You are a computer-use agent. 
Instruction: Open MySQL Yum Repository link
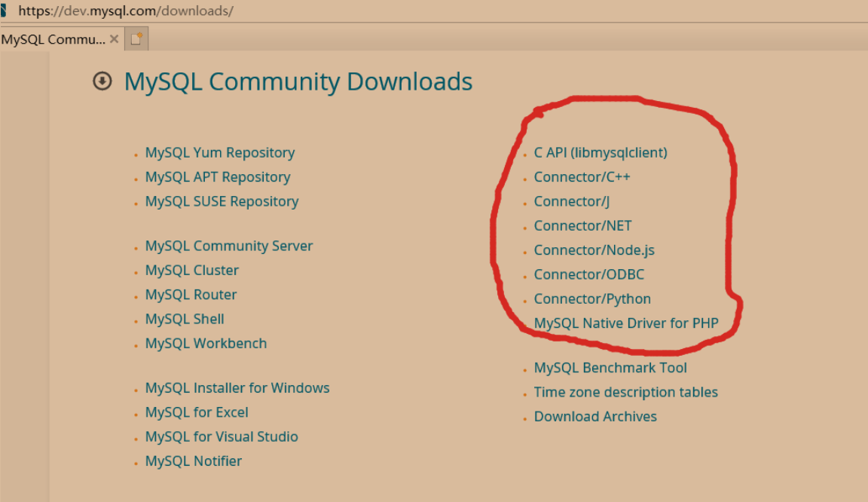(x=220, y=152)
